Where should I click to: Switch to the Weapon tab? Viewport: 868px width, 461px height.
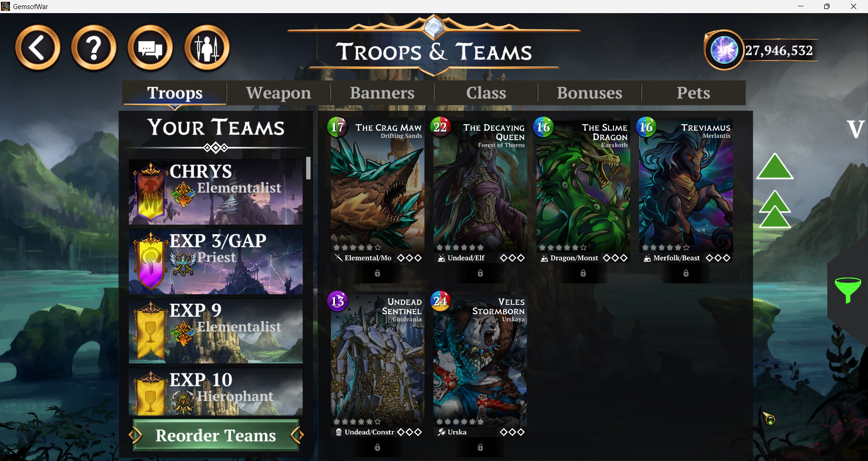[x=278, y=93]
